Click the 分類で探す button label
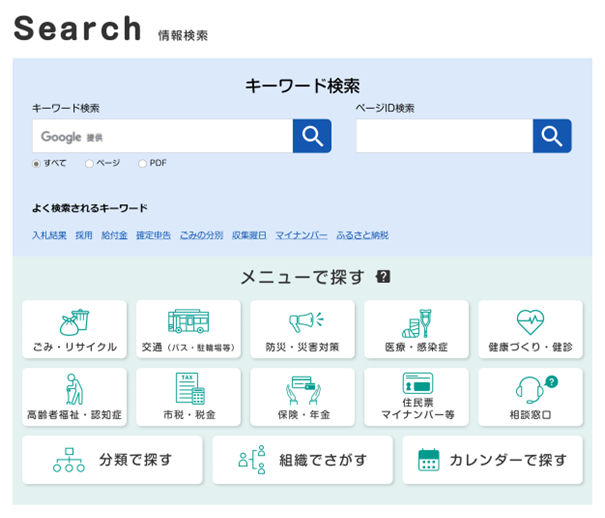Viewport: 605px width, 518px height. point(135,460)
